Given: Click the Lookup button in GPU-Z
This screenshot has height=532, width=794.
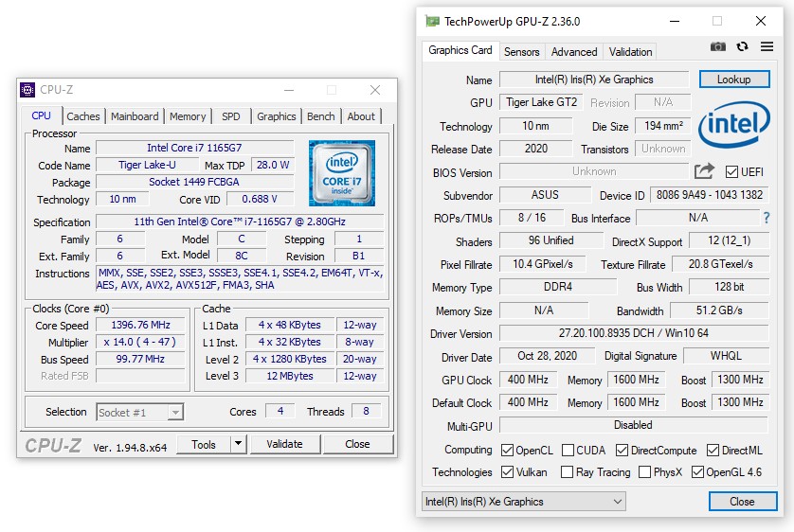Looking at the screenshot, I should (x=734, y=80).
